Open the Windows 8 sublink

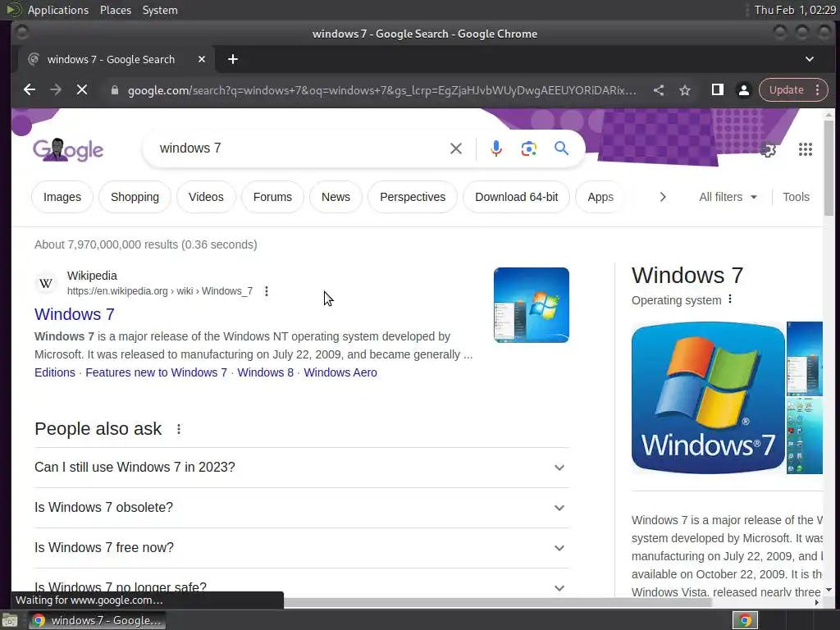(266, 372)
